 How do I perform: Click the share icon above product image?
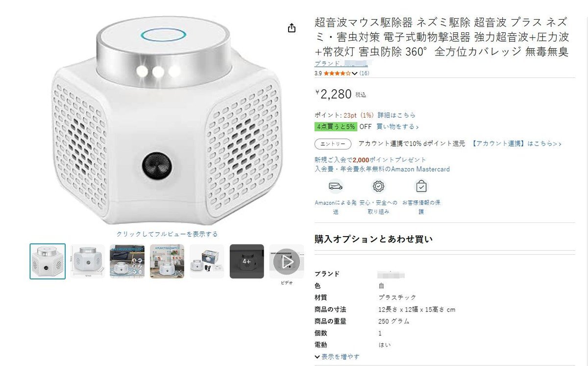coord(292,28)
